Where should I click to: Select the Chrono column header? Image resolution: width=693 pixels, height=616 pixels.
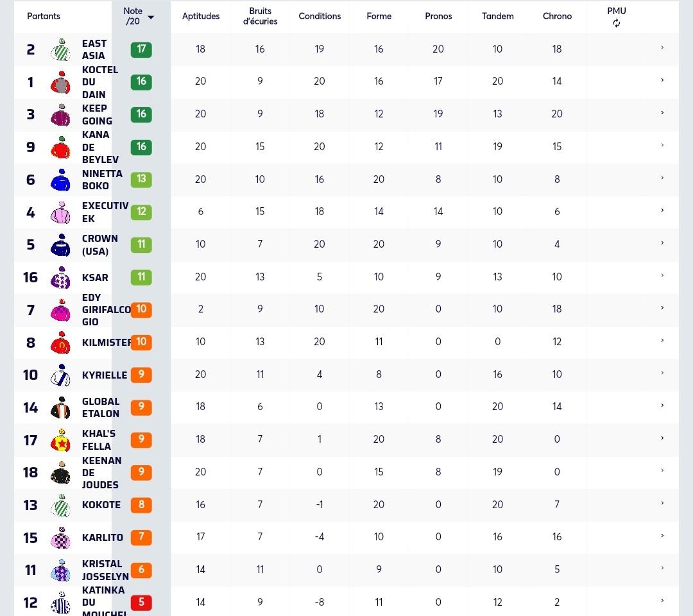[557, 16]
